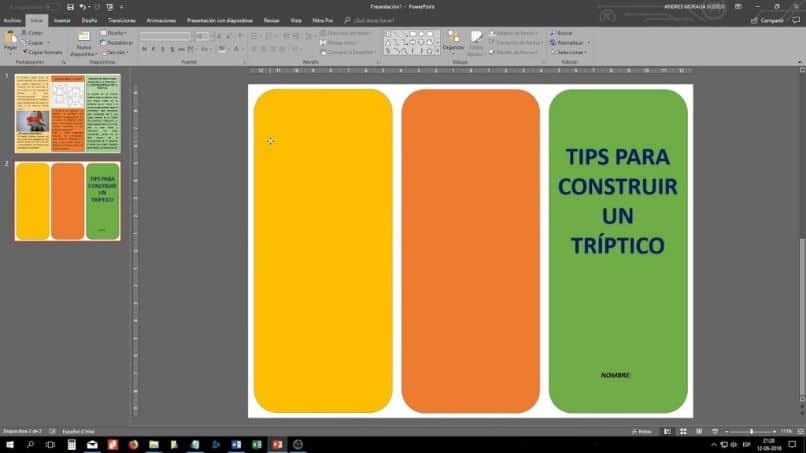Screen dimensions: 806x453
Task: Switch to the Insertar tab
Action: coord(62,21)
